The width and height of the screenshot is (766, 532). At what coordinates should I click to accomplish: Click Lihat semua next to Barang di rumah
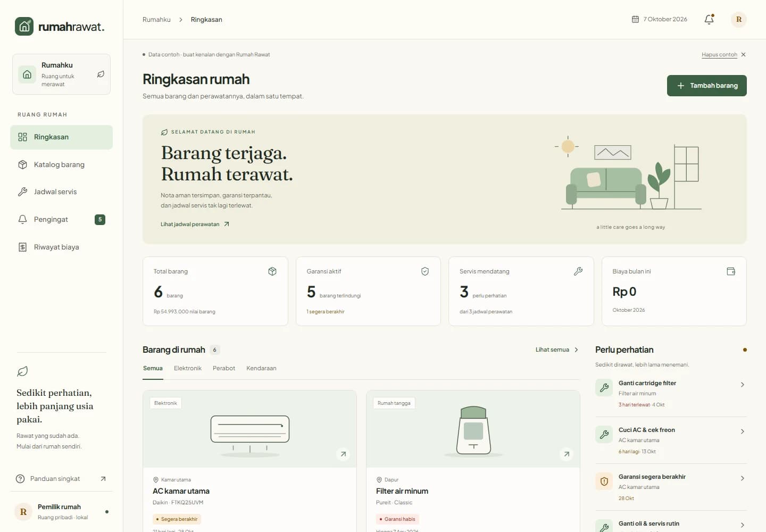pyautogui.click(x=557, y=350)
